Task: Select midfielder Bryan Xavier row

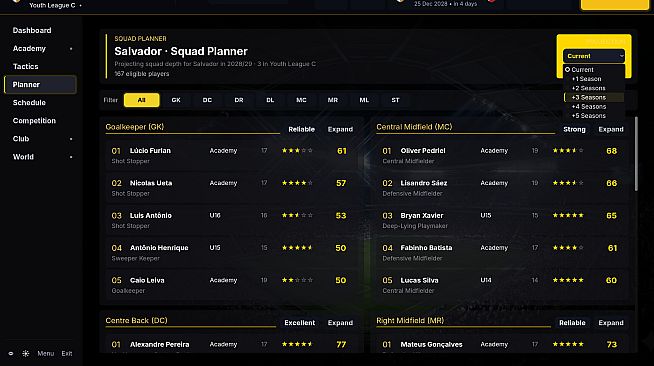Action: pos(503,220)
